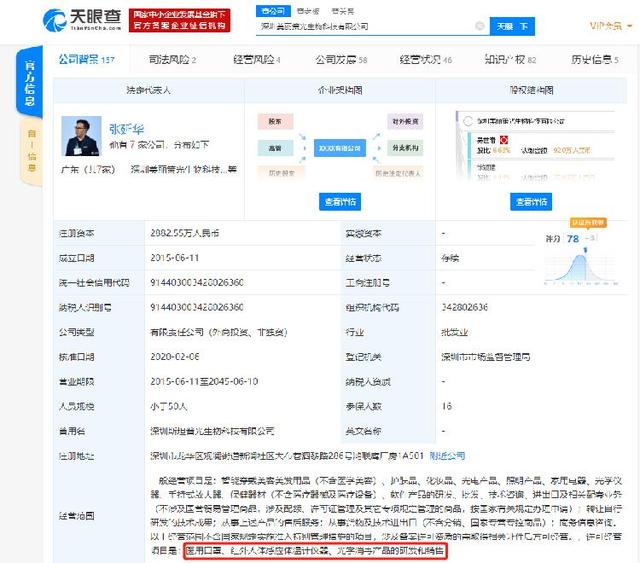Switch to the 经营风险 tab
Screen dimensions: 640x563
(257, 60)
